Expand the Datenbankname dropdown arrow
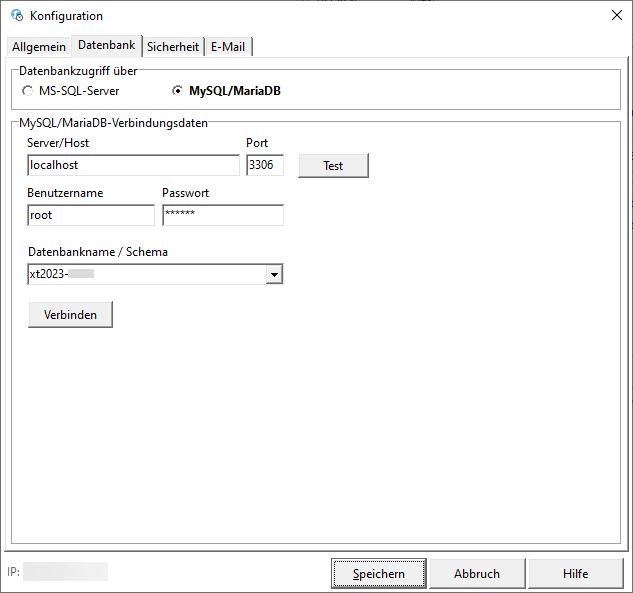Image resolution: width=633 pixels, height=593 pixels. pyautogui.click(x=274, y=275)
